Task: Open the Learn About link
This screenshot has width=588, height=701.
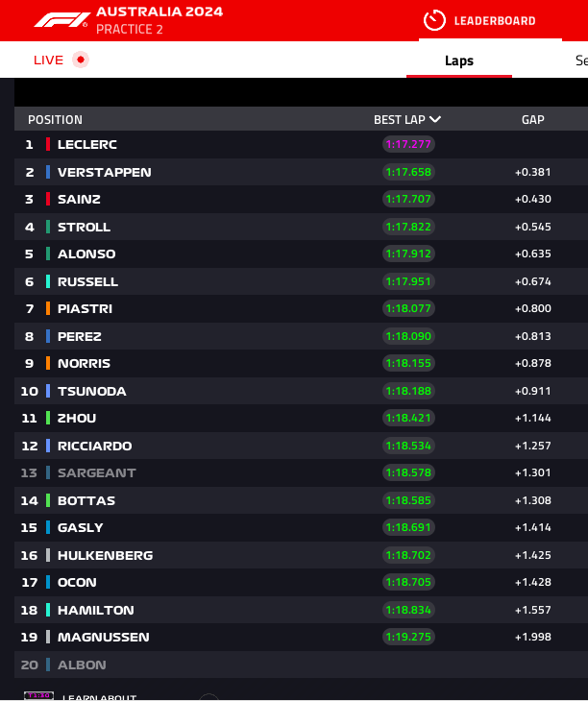Action: point(99,697)
